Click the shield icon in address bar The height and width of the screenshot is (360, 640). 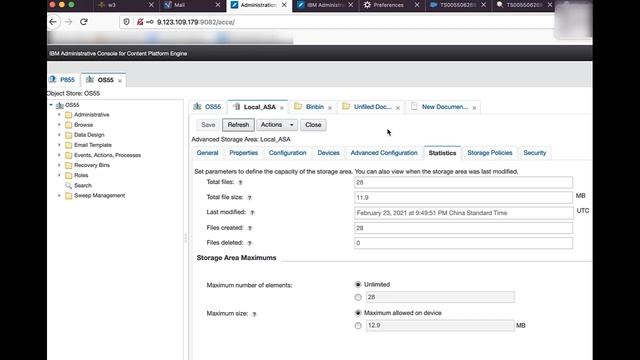click(x=127, y=22)
